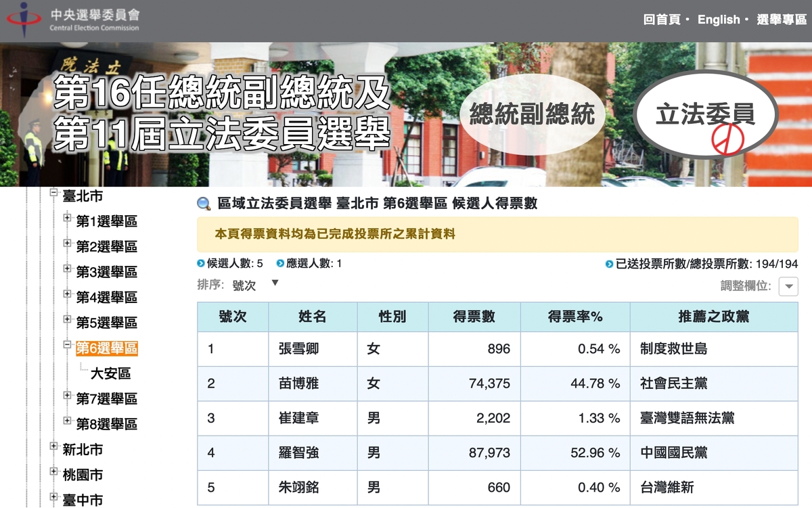Sort by the 得票率% column header
The image size is (812, 508).
575,317
